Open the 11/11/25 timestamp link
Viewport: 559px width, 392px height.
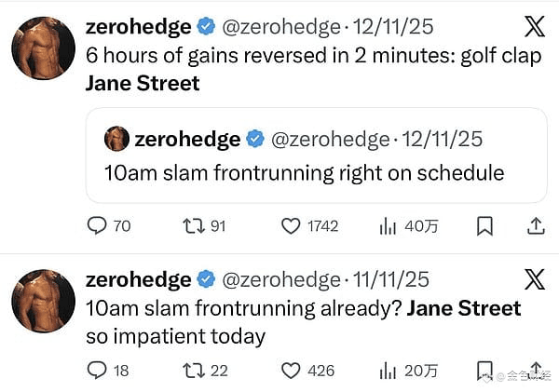coord(391,279)
